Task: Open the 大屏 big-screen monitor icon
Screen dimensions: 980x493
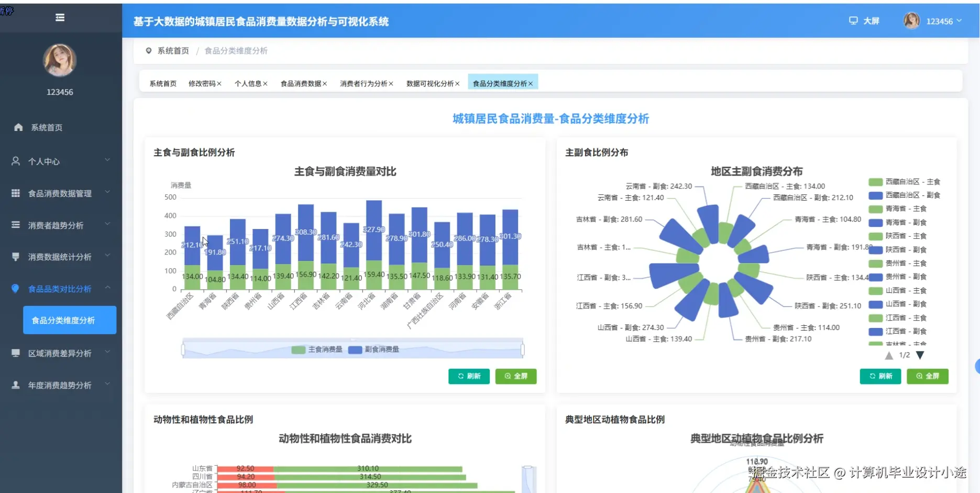Action: pyautogui.click(x=853, y=21)
